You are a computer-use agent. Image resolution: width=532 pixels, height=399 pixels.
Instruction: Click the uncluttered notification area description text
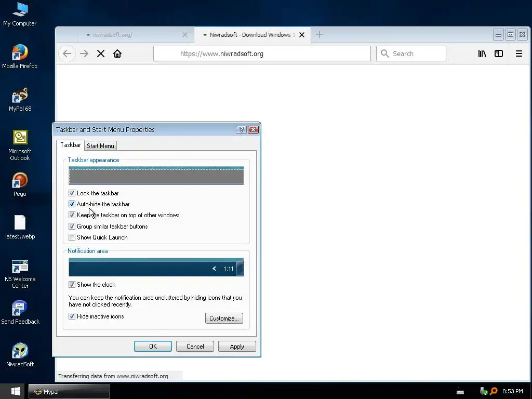point(155,301)
